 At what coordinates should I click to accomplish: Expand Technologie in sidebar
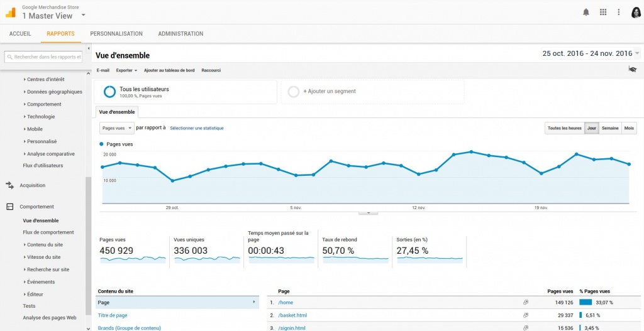point(40,116)
